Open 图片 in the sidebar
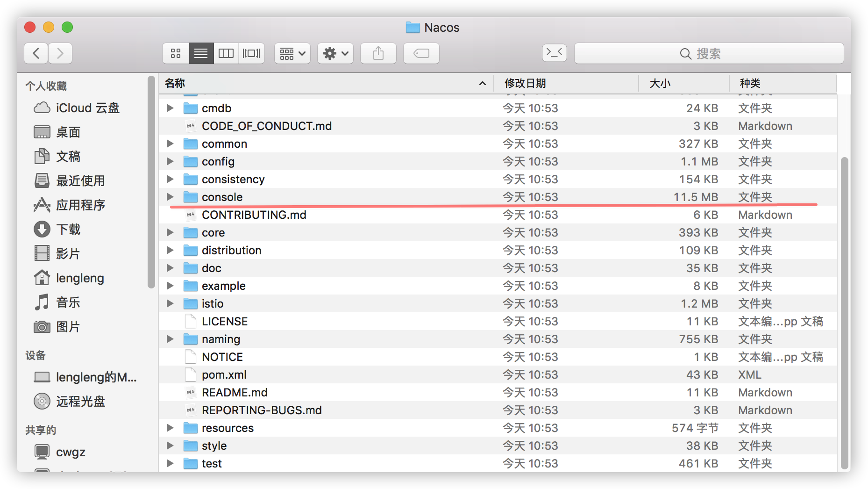868x489 pixels. coord(57,327)
